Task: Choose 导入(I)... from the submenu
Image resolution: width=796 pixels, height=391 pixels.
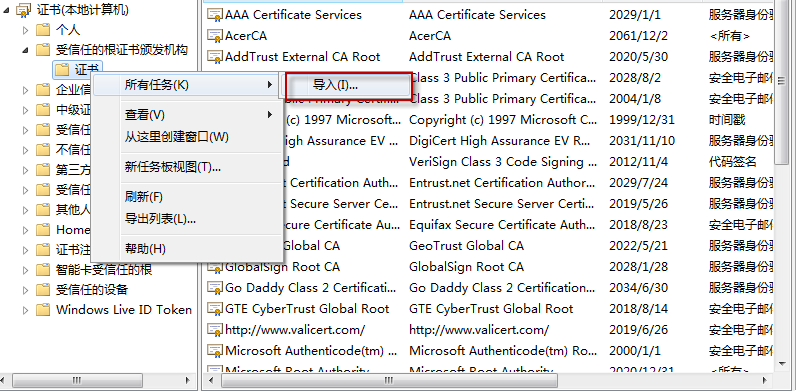Action: [348, 85]
